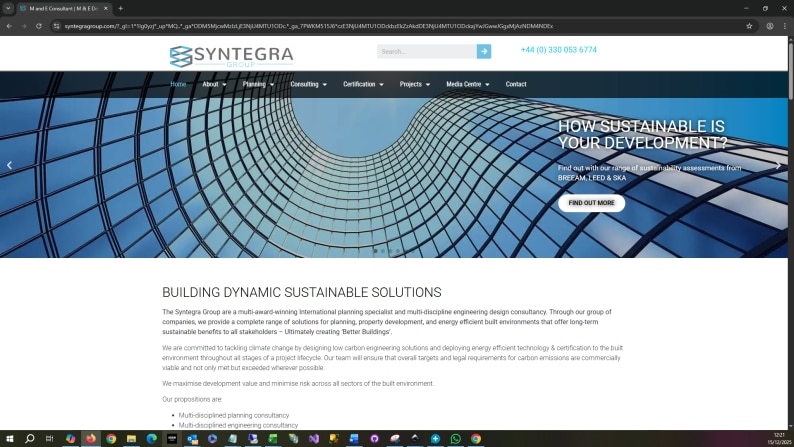Expand the Certification dropdown menu
Viewport: 794px width, 447px height.
pyautogui.click(x=363, y=85)
